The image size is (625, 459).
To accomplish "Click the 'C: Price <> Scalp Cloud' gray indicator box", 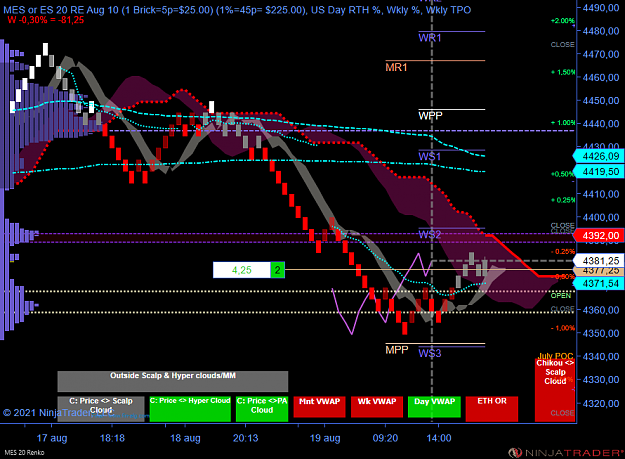I will coord(101,409).
